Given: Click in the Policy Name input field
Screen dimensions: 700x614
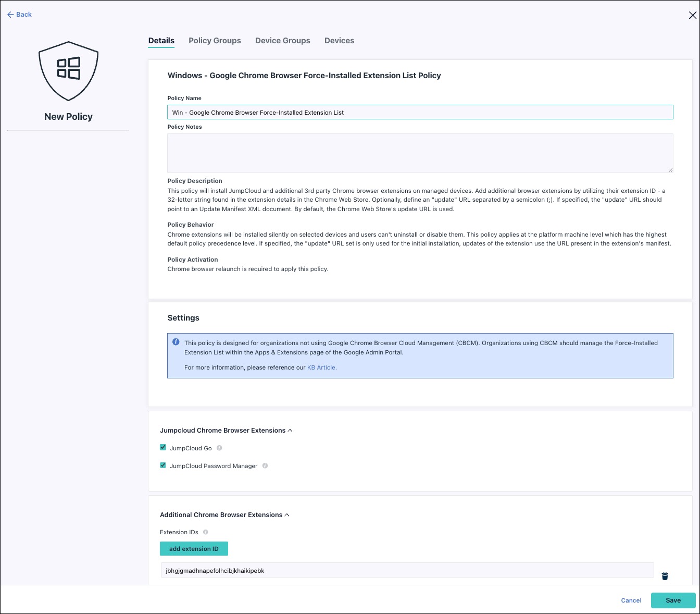Looking at the screenshot, I should [420, 112].
